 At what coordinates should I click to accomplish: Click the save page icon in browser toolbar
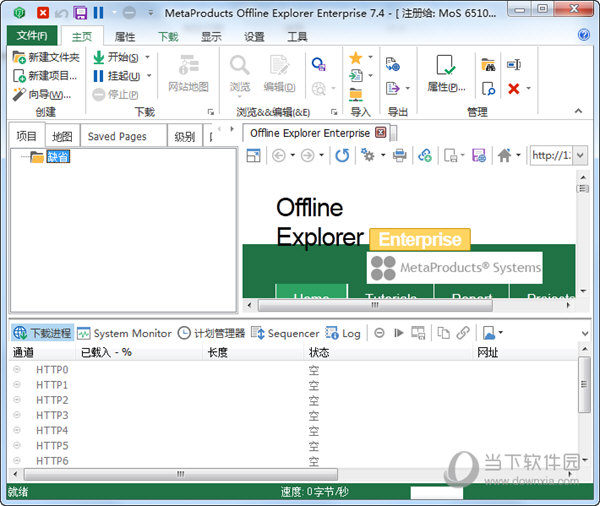tap(479, 155)
